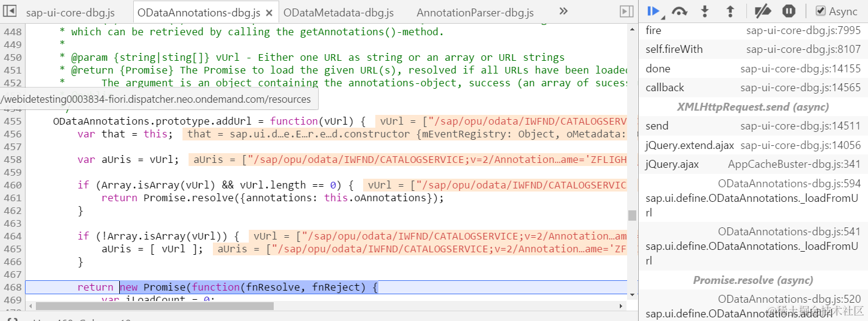Select the 'self.fireWith' call stack frame
Viewport: 868px width, 321px height.
click(674, 49)
